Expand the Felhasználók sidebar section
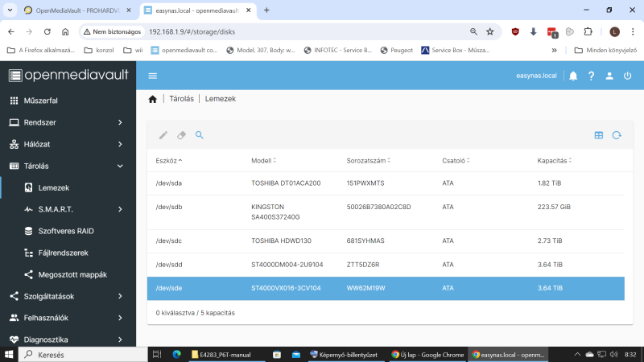 [x=68, y=318]
